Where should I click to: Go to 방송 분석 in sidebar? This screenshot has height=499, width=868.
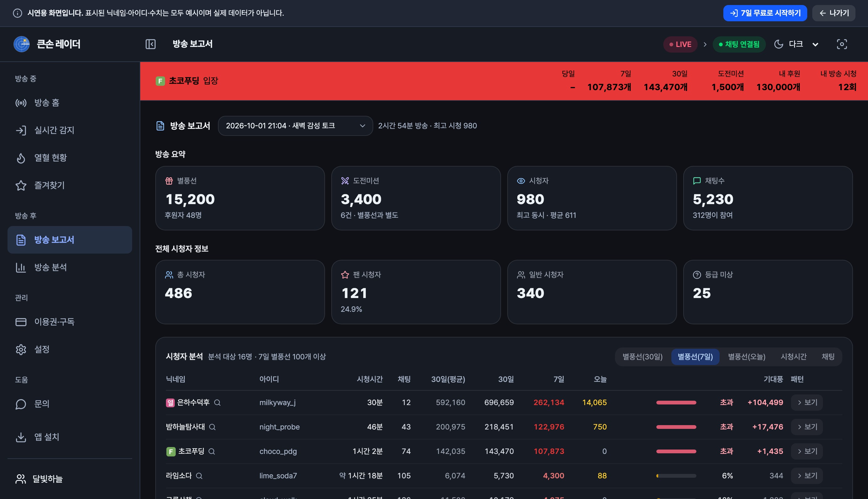tap(70, 267)
